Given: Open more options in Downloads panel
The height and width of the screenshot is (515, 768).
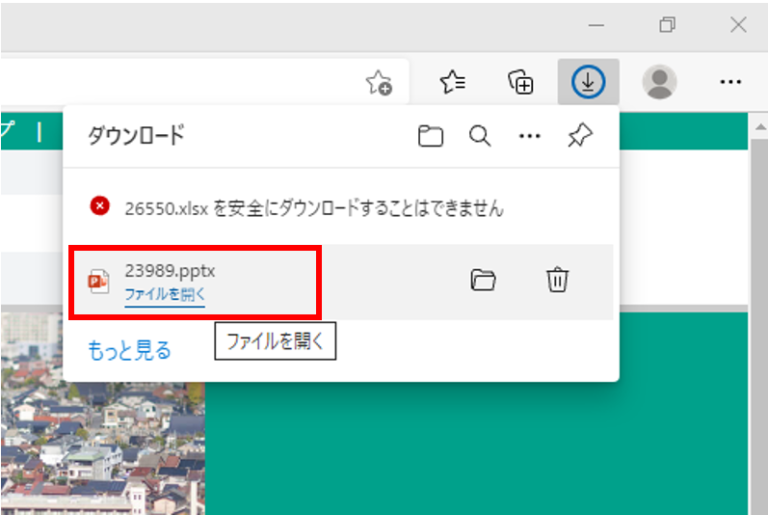Looking at the screenshot, I should [529, 136].
